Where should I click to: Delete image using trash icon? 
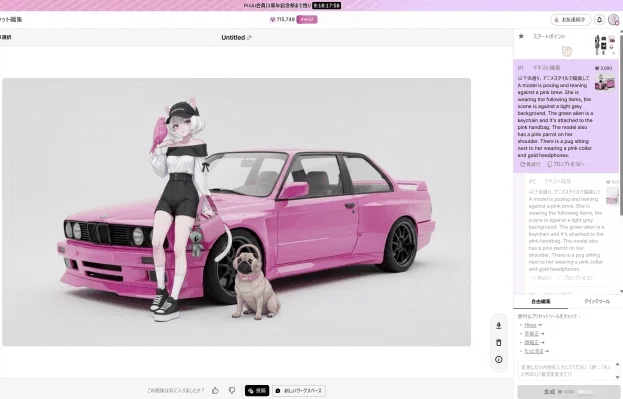pyautogui.click(x=499, y=343)
